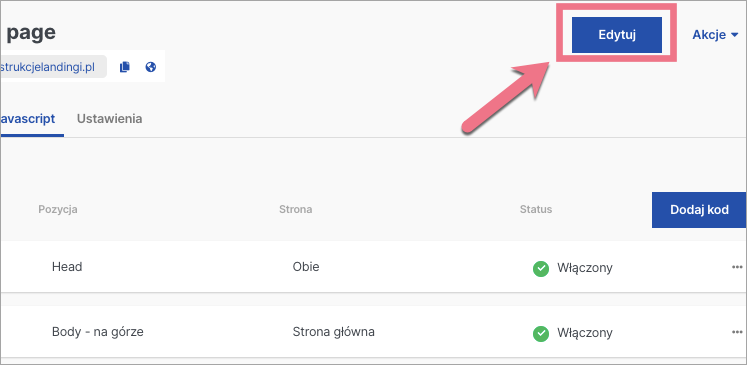Open the three-dot menu for Body - na górze row
Screen dimensions: 747x365
[737, 332]
